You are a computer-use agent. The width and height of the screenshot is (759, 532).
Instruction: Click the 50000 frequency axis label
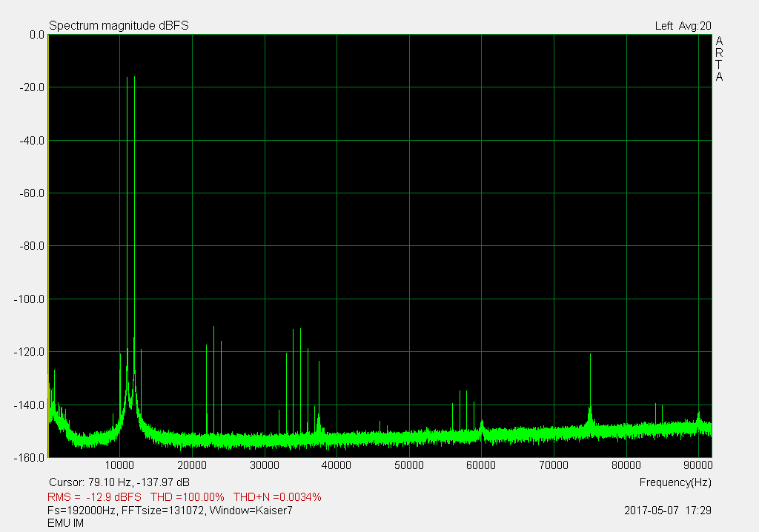tap(409, 465)
